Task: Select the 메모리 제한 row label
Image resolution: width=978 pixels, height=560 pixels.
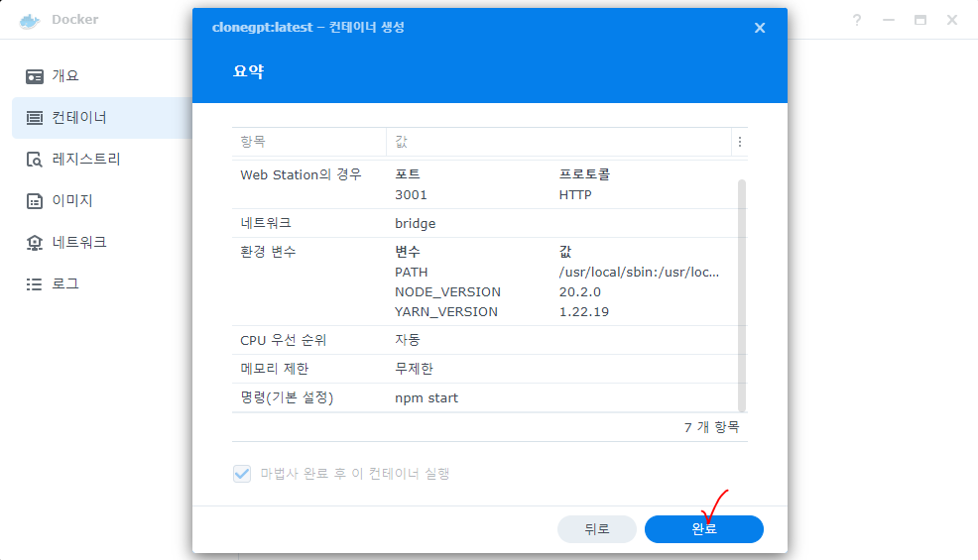Action: (x=275, y=369)
